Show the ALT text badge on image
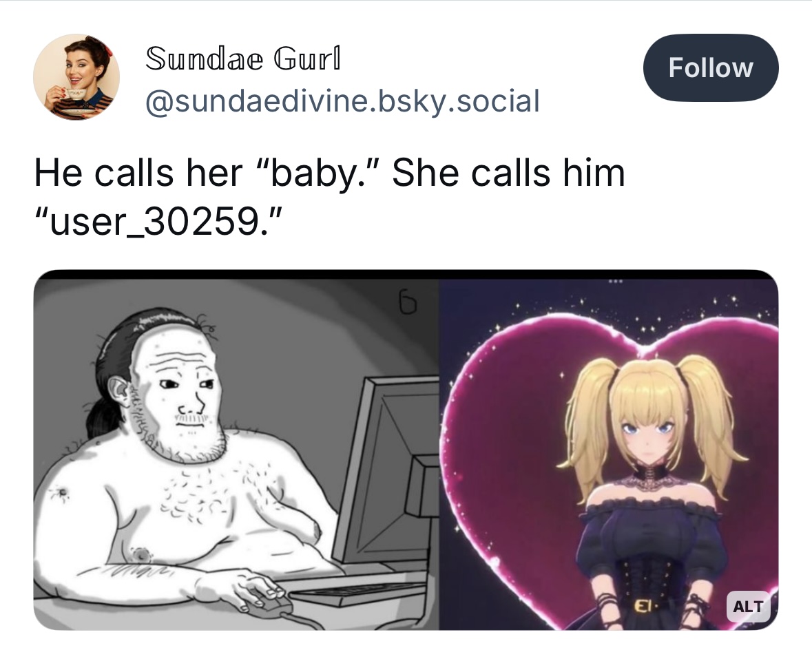The height and width of the screenshot is (661, 812). pos(749,606)
